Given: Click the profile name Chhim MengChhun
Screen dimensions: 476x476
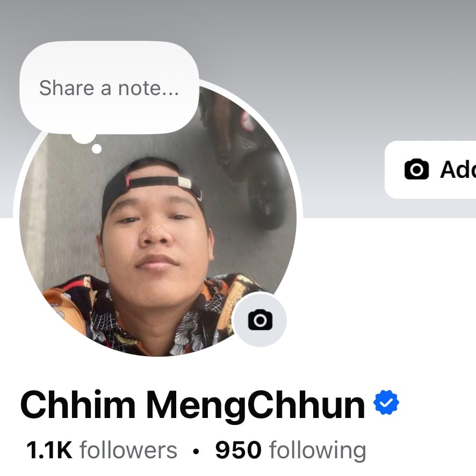Looking at the screenshot, I should click(x=192, y=405).
